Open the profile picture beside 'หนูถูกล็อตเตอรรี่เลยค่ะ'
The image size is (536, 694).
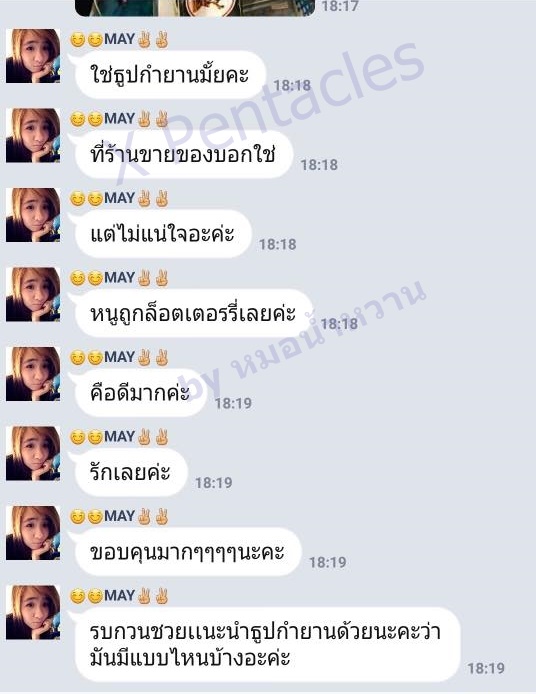coord(33,294)
